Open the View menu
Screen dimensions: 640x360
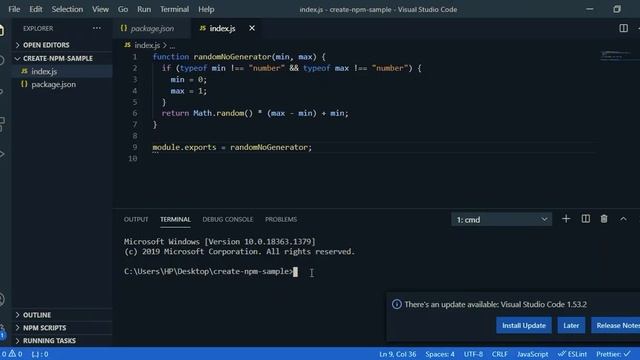100,9
